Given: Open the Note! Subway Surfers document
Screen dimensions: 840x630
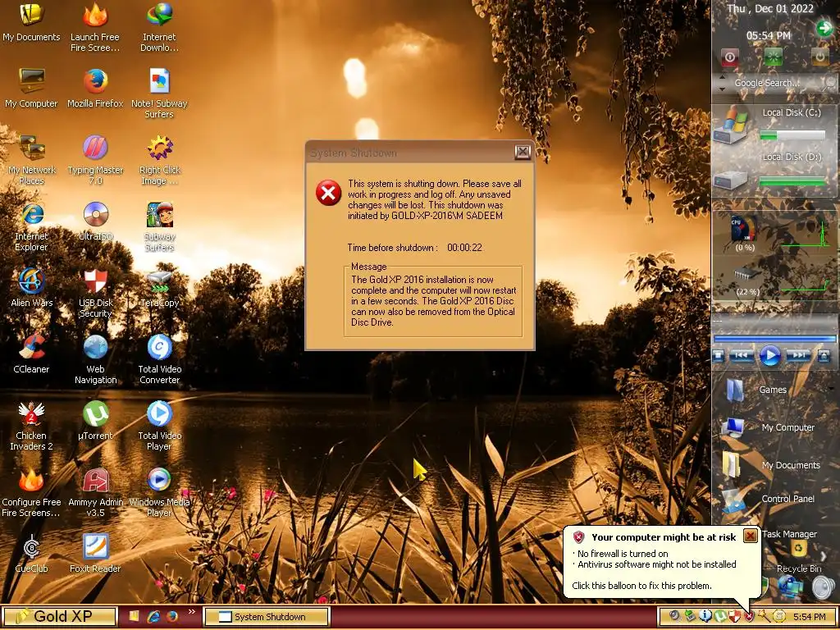Looking at the screenshot, I should coord(159,94).
